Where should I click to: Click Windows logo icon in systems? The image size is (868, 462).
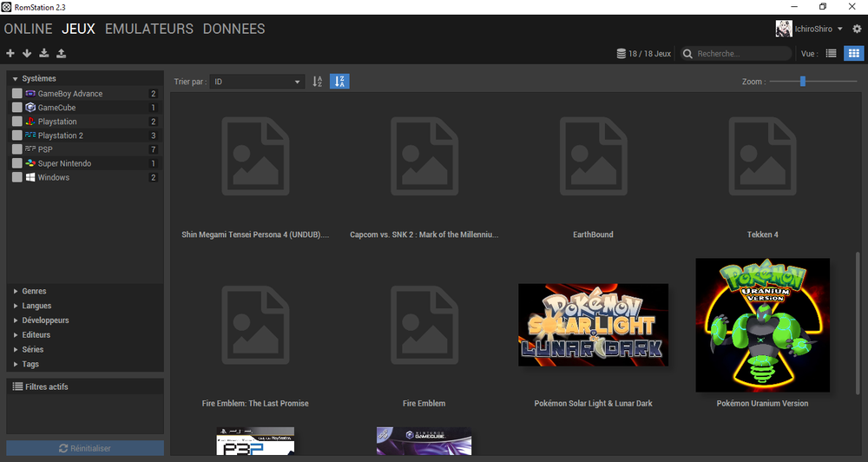click(30, 177)
